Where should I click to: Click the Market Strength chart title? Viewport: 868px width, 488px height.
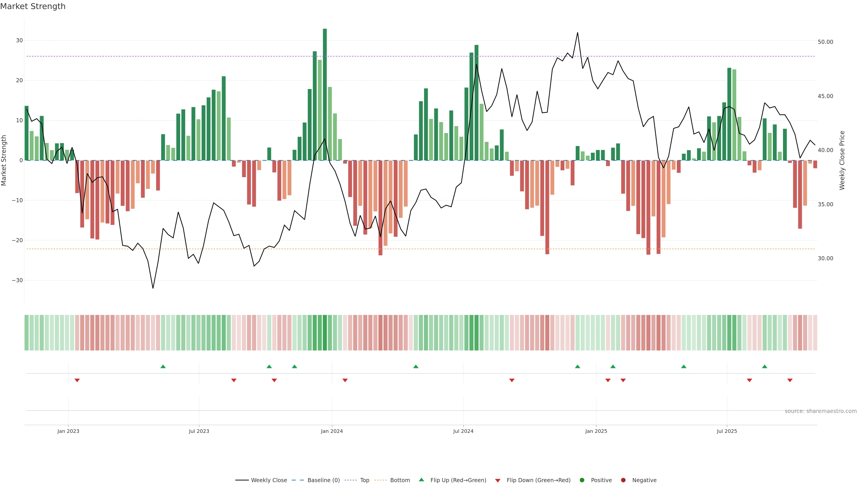(33, 6)
